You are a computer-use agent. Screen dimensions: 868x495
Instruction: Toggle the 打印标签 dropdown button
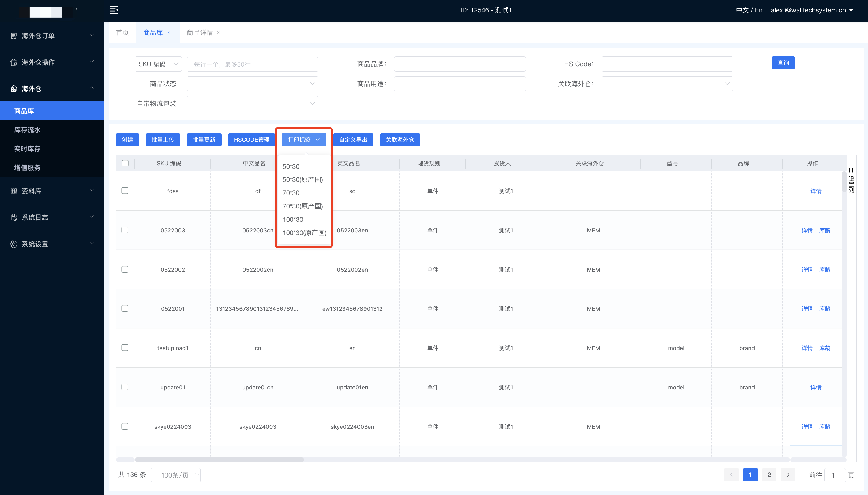pos(304,140)
